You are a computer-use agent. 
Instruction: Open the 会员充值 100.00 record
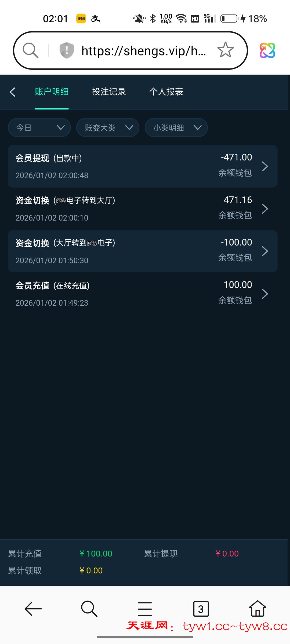[142, 294]
